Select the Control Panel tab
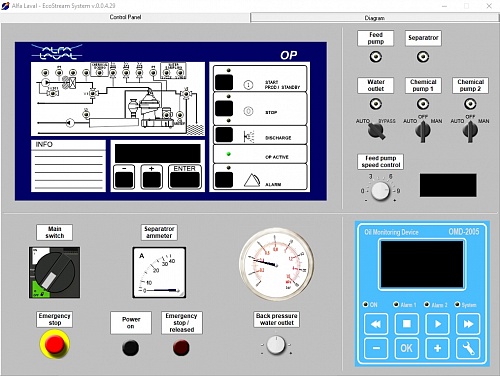Screen dimensions: 500x376 tap(125, 17)
